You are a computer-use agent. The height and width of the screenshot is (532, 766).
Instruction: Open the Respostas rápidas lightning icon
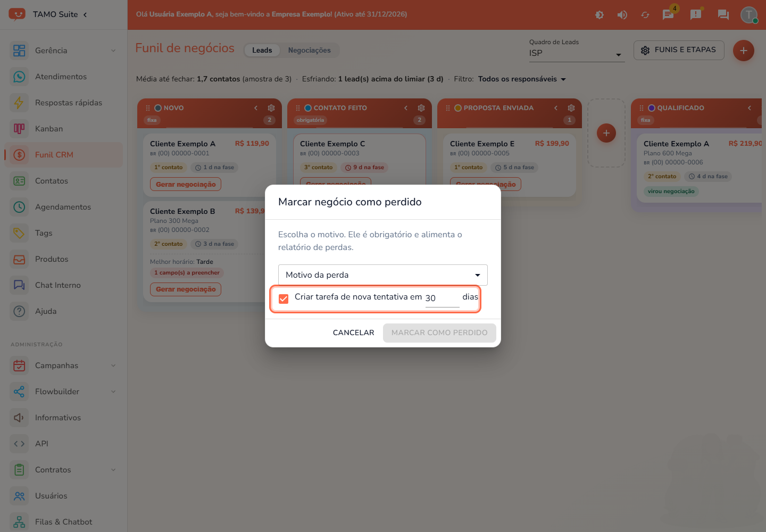pyautogui.click(x=19, y=103)
